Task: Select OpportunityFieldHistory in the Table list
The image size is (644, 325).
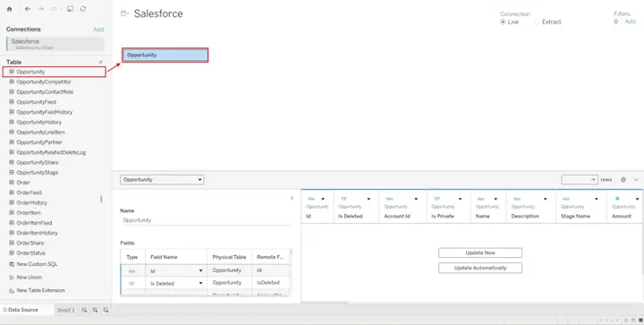Action: [x=40, y=112]
